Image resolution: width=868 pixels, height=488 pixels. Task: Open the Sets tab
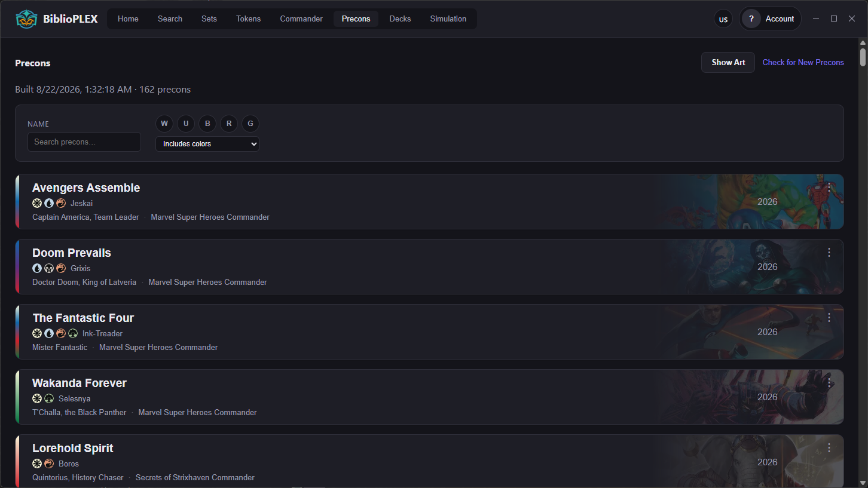click(209, 19)
